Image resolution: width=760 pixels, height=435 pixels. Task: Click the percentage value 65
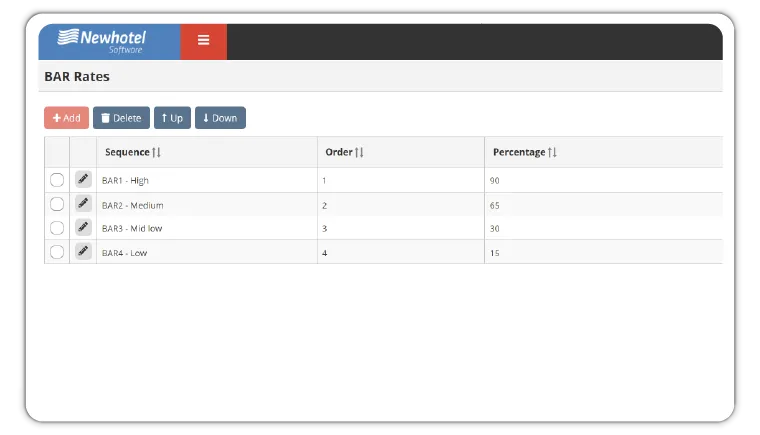coord(494,205)
